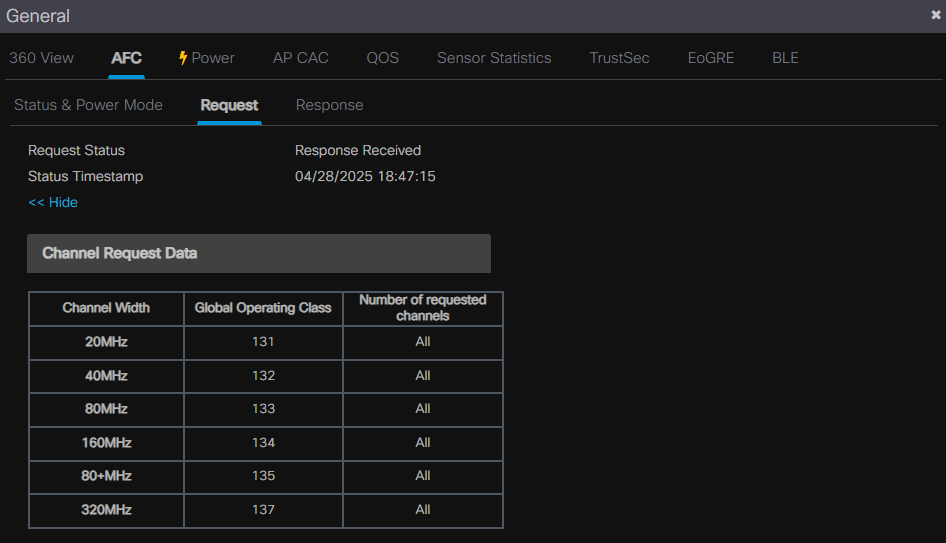Viewport: 946px width, 543px height.
Task: Select the Request sub-tab
Action: pyautogui.click(x=229, y=105)
